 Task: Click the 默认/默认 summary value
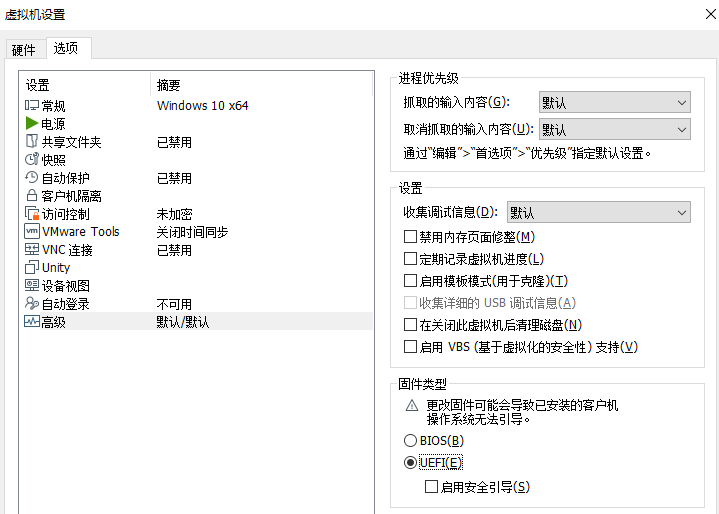click(183, 322)
